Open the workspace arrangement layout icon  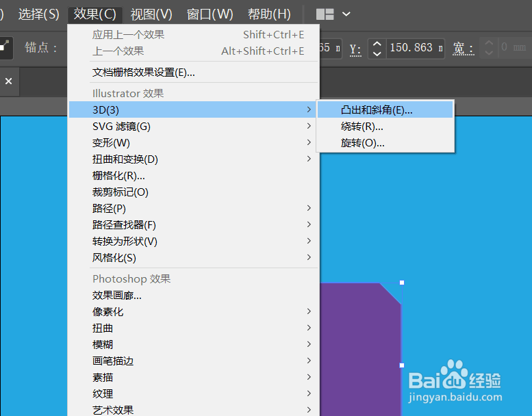pyautogui.click(x=325, y=14)
